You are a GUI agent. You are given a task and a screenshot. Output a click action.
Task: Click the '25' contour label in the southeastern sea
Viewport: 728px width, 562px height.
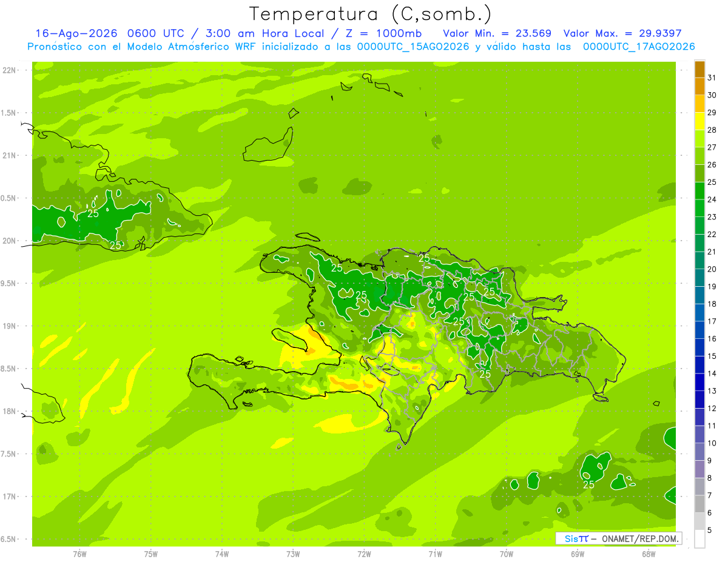pos(588,484)
